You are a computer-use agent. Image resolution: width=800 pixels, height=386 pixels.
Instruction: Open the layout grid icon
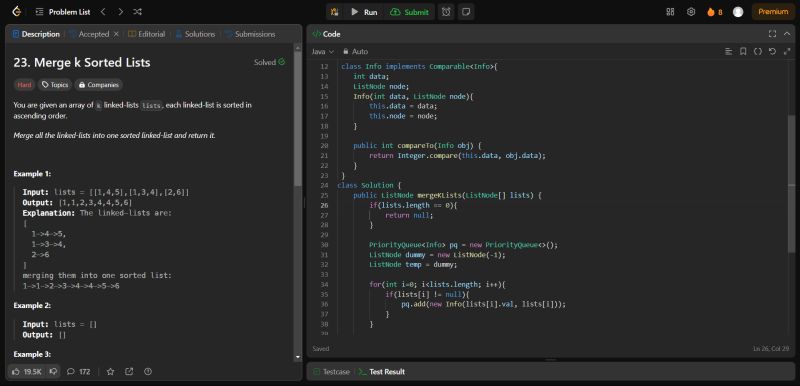pos(670,12)
